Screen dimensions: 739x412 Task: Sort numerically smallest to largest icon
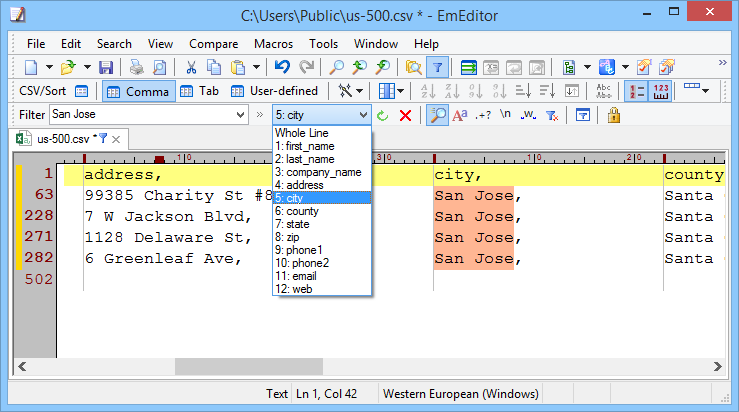(475, 91)
